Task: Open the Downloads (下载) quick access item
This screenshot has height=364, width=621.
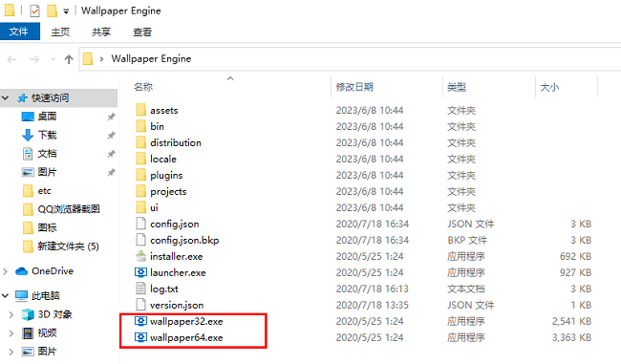Action: tap(47, 135)
